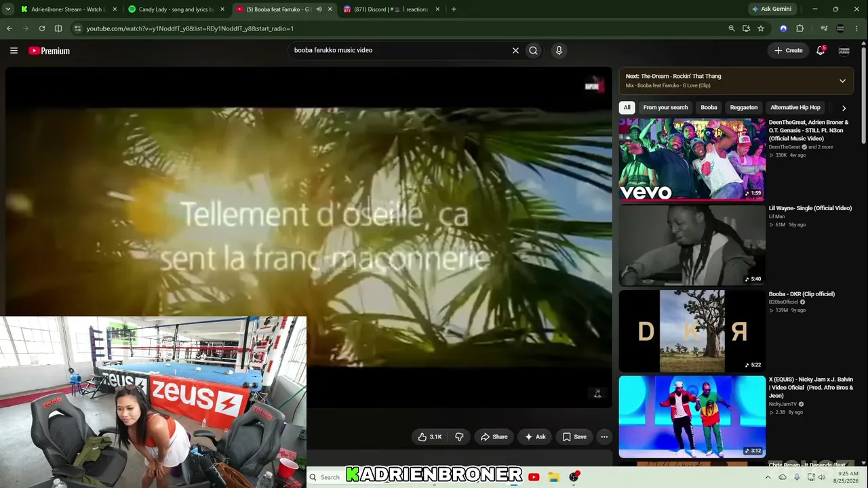The height and width of the screenshot is (488, 868).
Task: Dislike the video with thumbs down
Action: pyautogui.click(x=459, y=437)
